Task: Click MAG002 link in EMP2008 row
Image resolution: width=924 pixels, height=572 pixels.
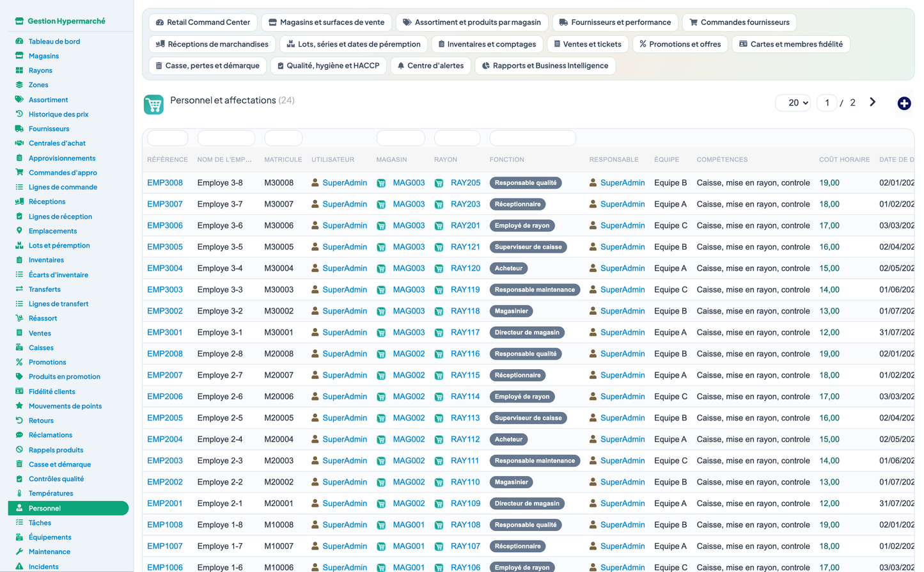Action: click(x=409, y=354)
